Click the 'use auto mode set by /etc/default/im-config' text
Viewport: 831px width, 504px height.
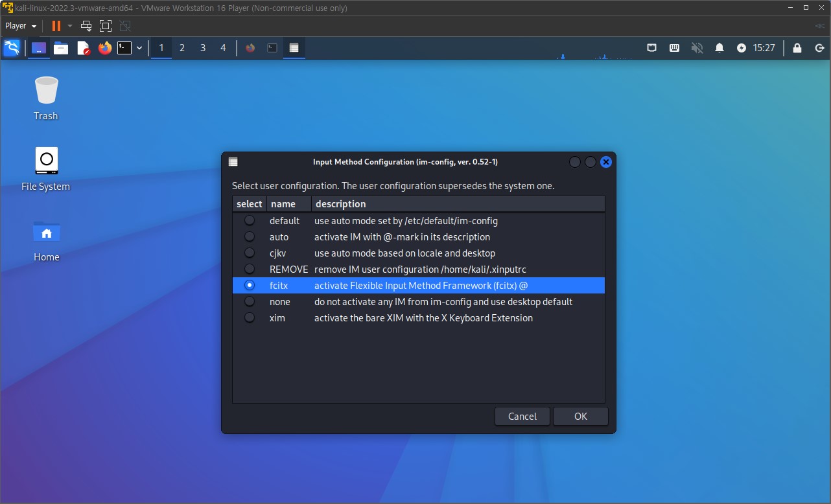(x=406, y=221)
